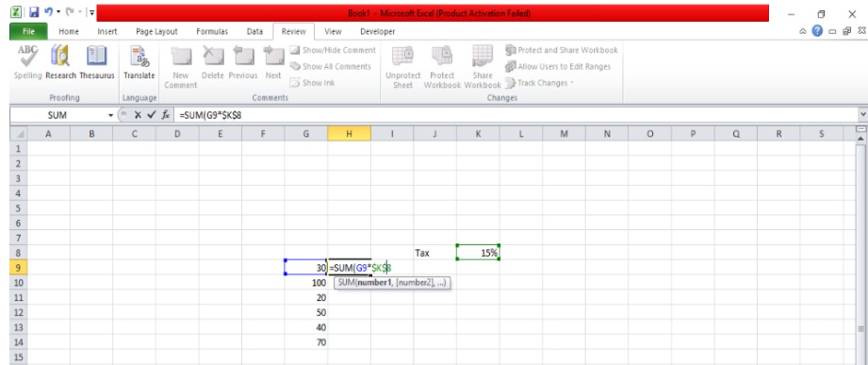Image resolution: width=868 pixels, height=365 pixels.
Task: Click Unprotect Sheet
Action: [x=403, y=68]
